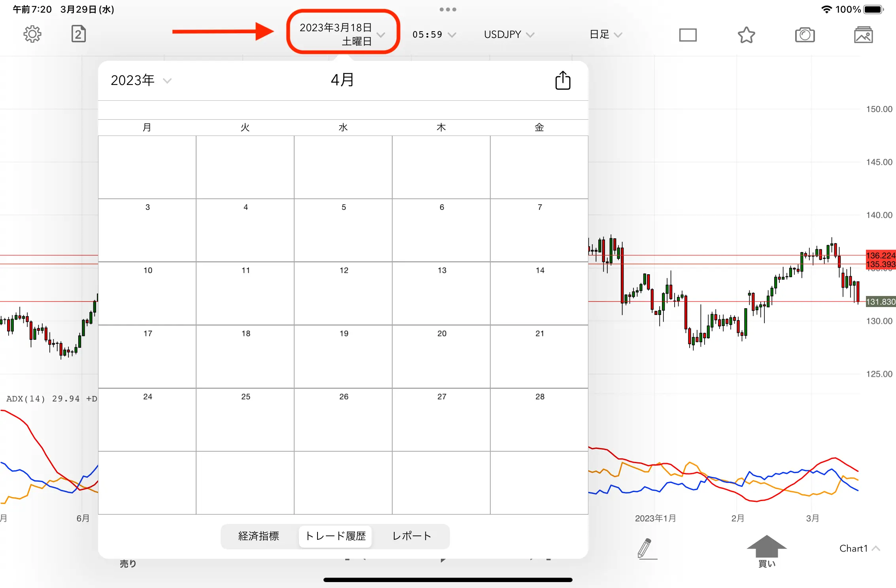Switch to the 経済指標 tab

(259, 536)
